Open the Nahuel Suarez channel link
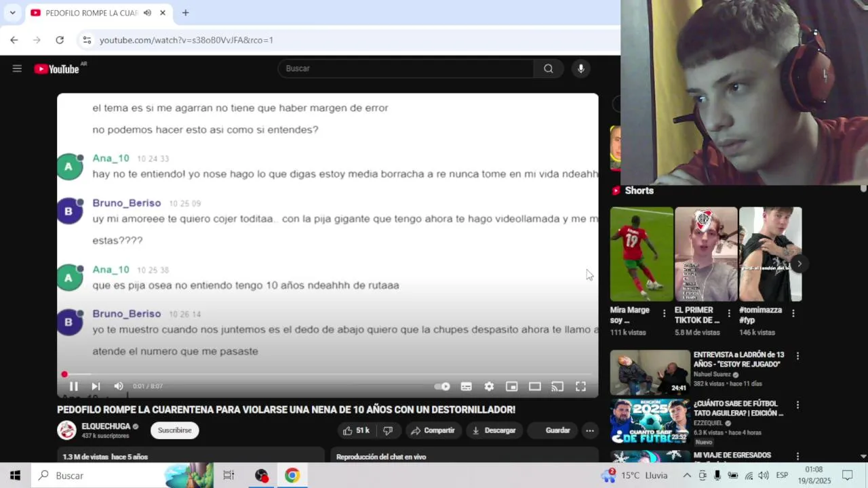 (x=712, y=374)
